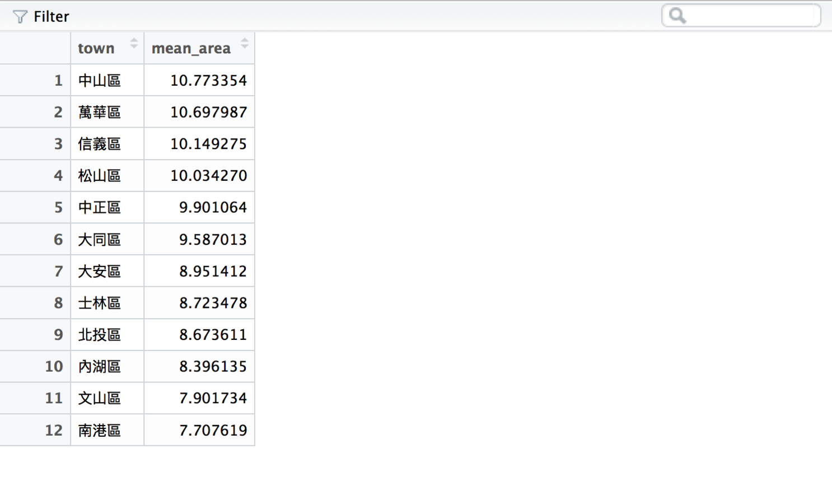Click value 10.149275
Screen dimensions: 832x504
pyautogui.click(x=209, y=144)
